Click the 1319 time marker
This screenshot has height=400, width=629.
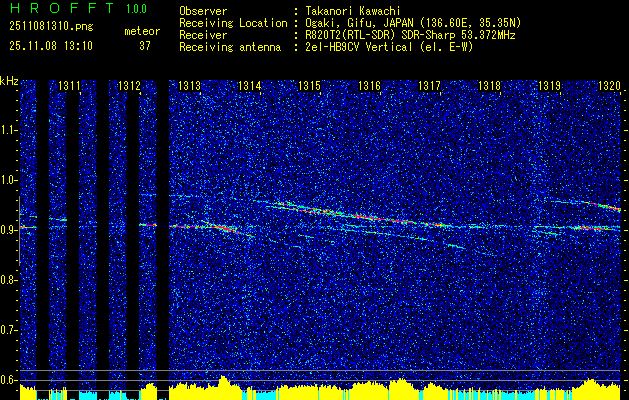[549, 85]
